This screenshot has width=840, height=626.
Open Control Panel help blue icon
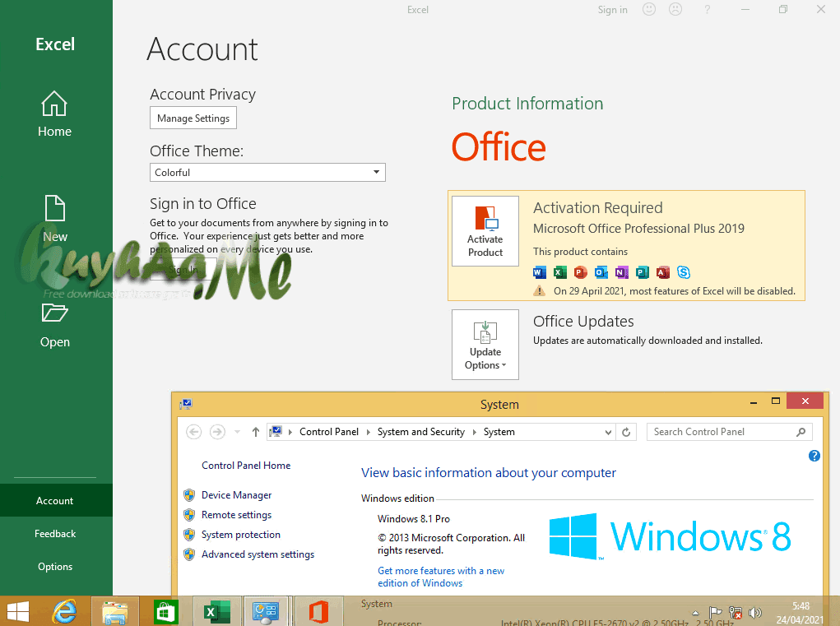[x=814, y=456]
